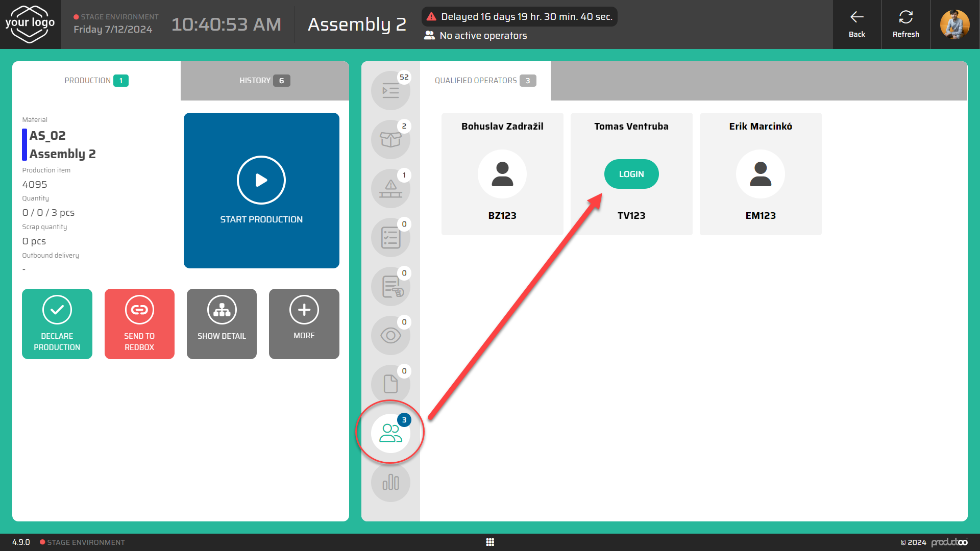Select the packaging box icon in sidebar
980x551 pixels.
pyautogui.click(x=390, y=139)
